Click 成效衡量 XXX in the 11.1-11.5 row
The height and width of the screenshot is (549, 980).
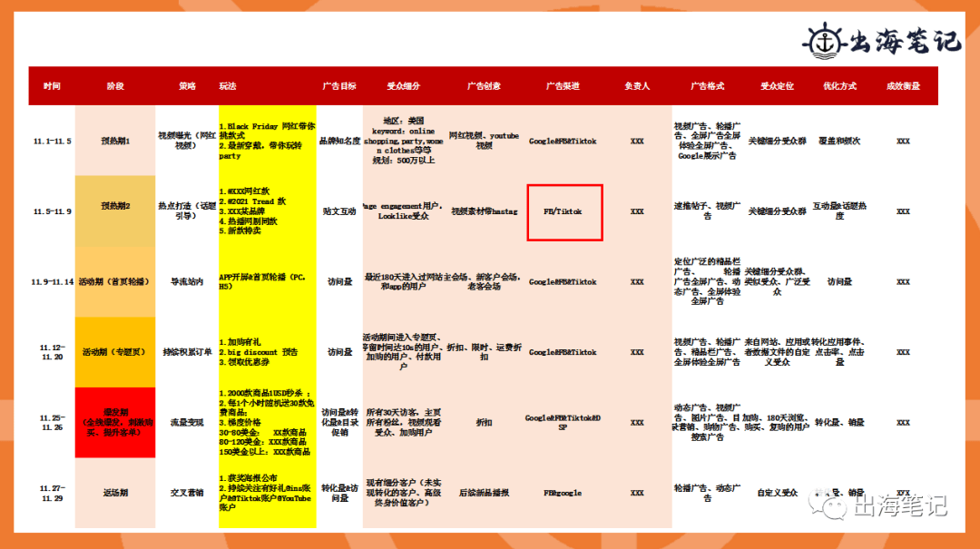click(903, 142)
